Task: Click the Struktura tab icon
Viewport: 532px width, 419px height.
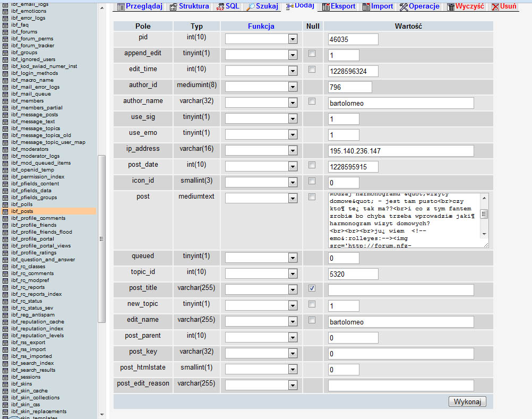Action: (x=174, y=7)
